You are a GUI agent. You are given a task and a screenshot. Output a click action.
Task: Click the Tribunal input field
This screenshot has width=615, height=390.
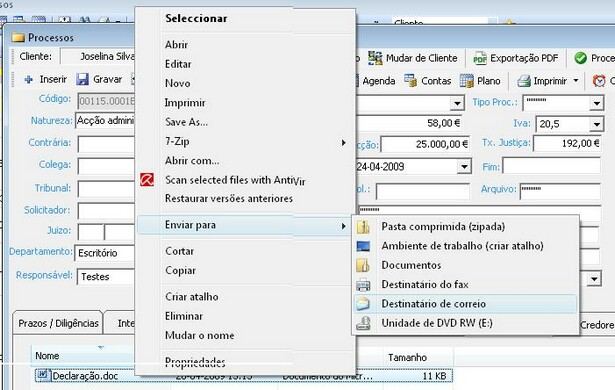[106, 190]
